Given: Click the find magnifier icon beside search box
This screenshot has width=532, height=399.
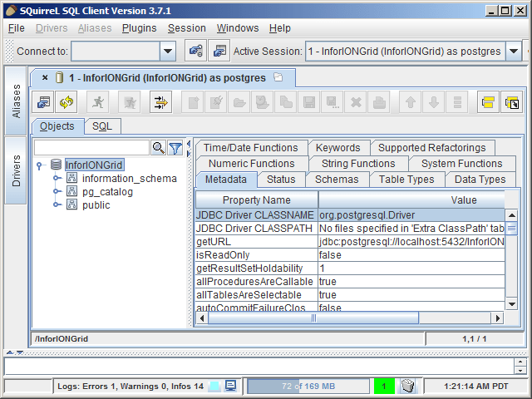Looking at the screenshot, I should (x=158, y=148).
